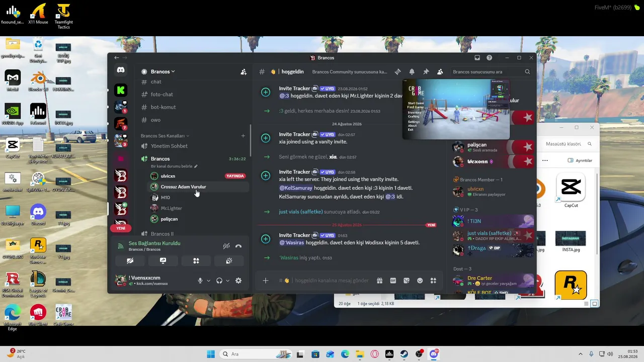
Task: Open Windows Start button on taskbar
Action: click(211, 354)
